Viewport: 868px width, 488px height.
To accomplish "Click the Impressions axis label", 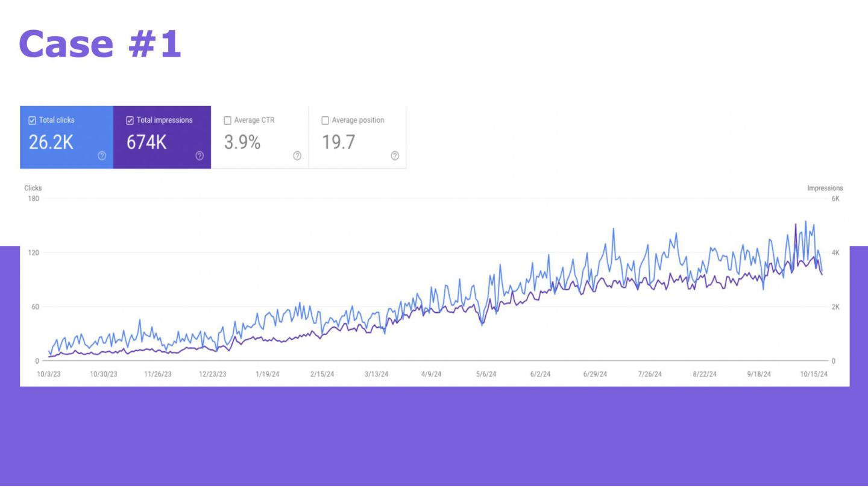I will [825, 188].
